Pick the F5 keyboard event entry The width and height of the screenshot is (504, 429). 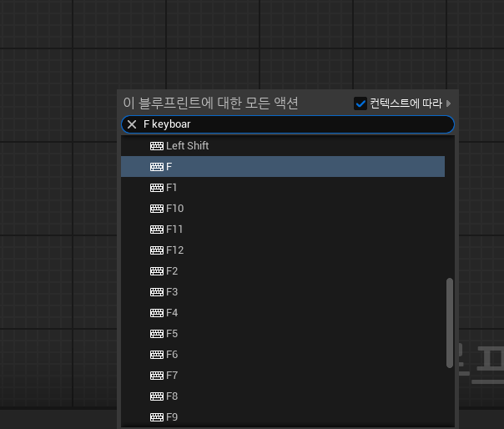(x=283, y=334)
